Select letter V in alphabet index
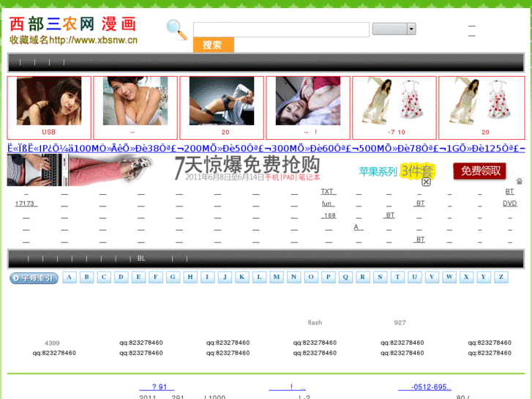Image resolution: width=532 pixels, height=399 pixels. (x=432, y=277)
